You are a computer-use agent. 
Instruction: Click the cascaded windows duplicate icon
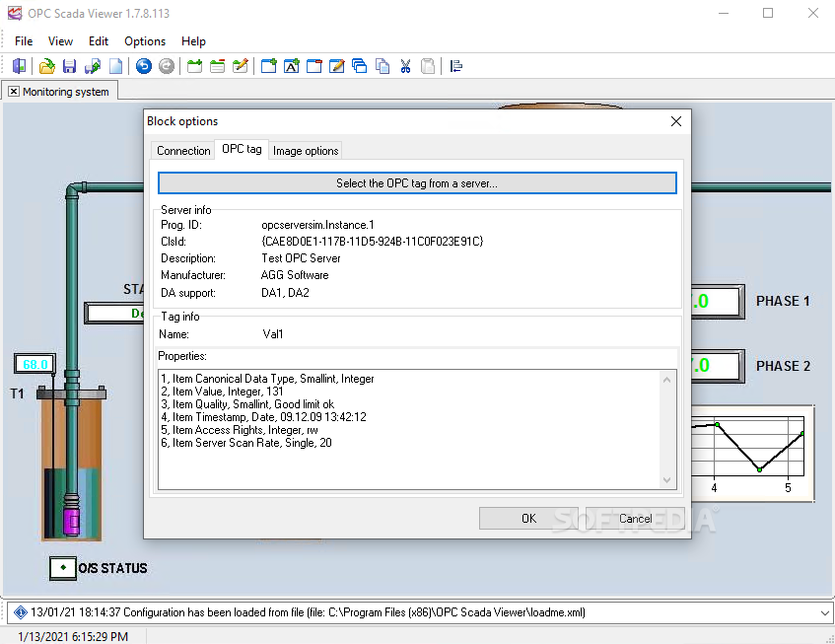(x=360, y=66)
